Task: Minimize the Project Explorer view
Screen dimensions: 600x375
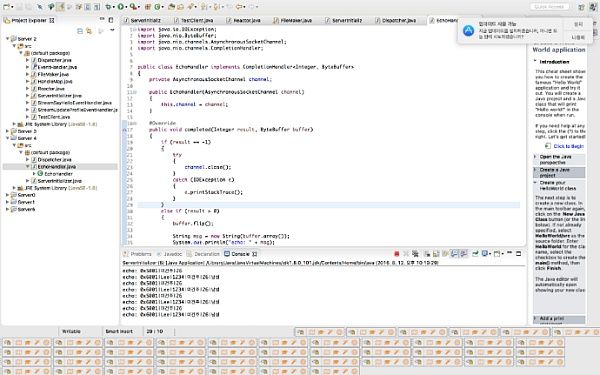Action: (102, 19)
